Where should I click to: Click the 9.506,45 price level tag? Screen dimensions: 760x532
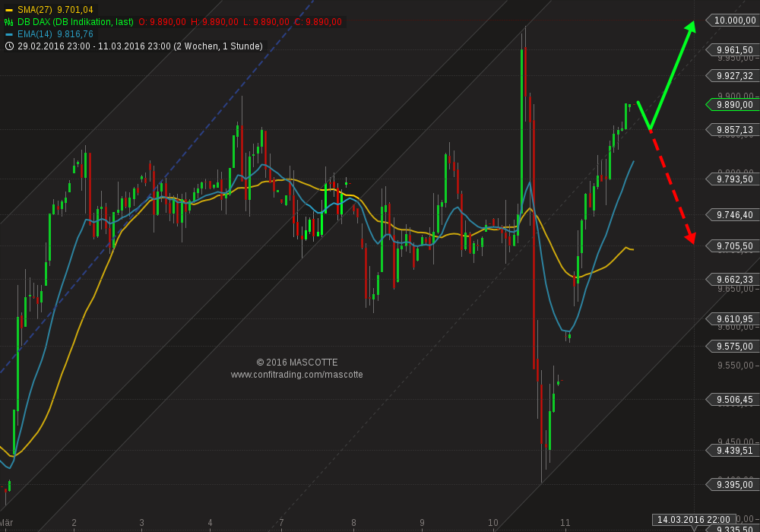point(733,400)
